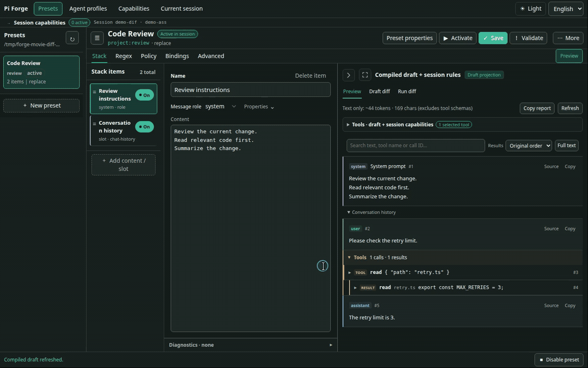Click Preset properties button
Image resolution: width=588 pixels, height=368 pixels.
point(410,38)
